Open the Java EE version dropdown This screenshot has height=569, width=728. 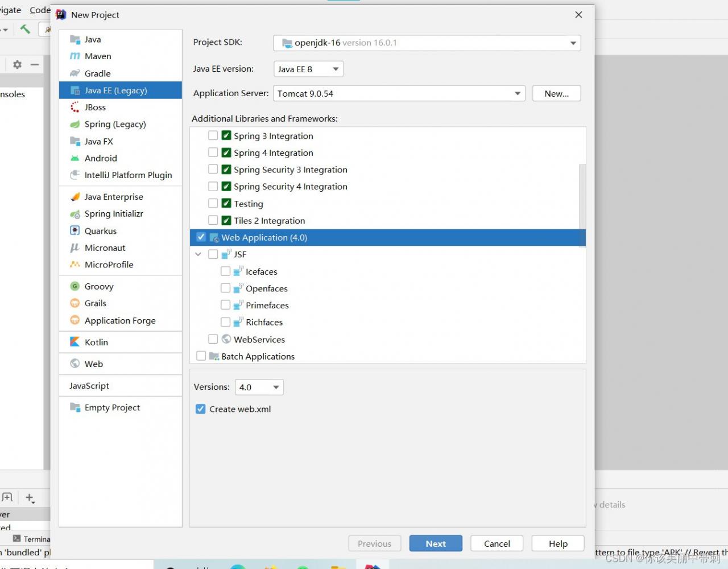click(x=308, y=69)
